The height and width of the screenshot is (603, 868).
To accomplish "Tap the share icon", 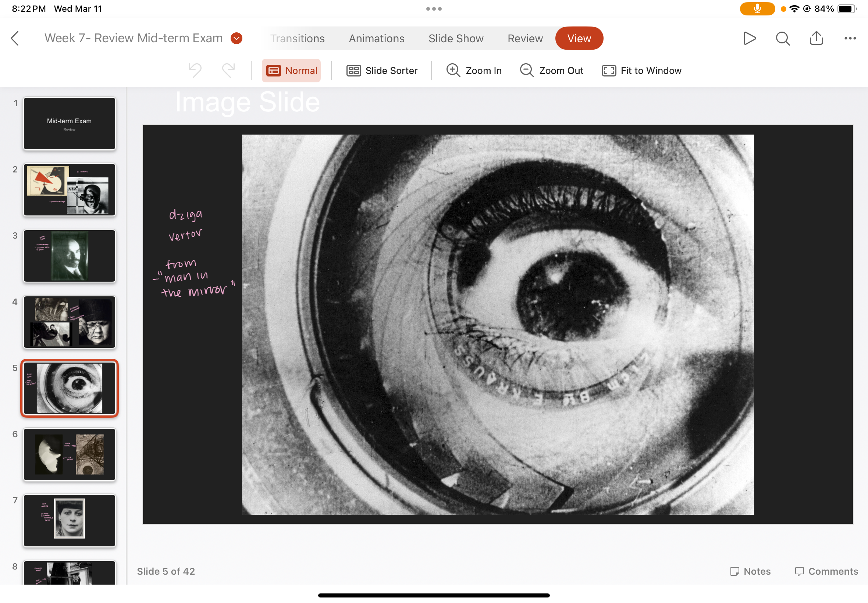I will pyautogui.click(x=816, y=38).
